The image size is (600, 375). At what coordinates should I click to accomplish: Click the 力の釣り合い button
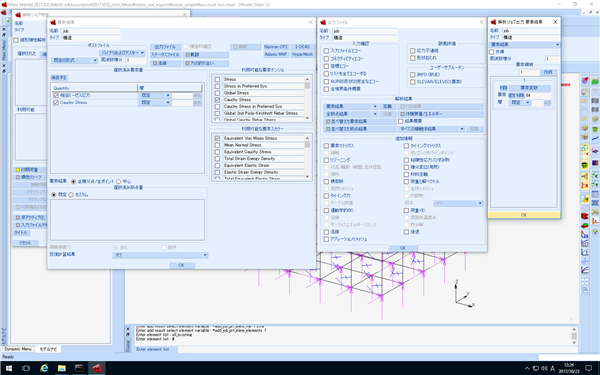click(206, 63)
